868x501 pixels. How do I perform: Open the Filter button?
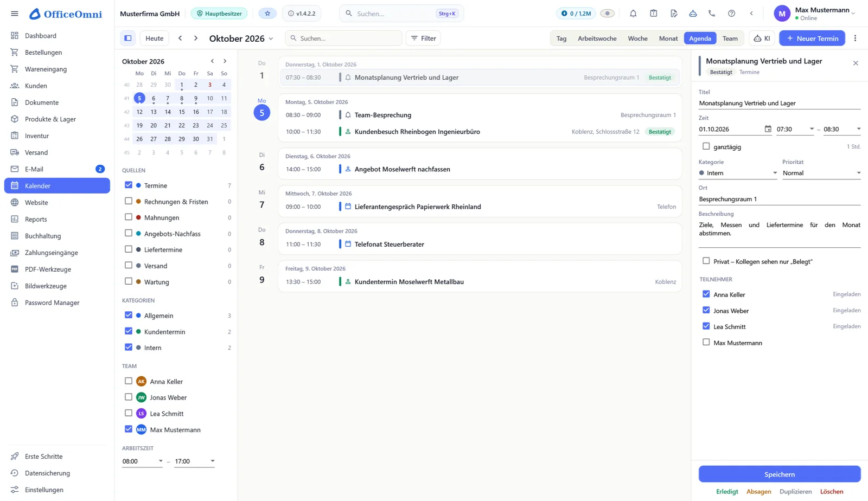point(423,38)
